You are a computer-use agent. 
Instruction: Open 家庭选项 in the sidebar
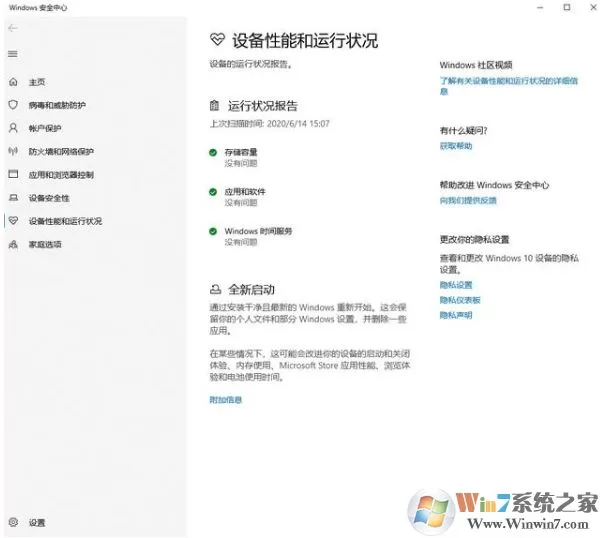click(x=45, y=244)
